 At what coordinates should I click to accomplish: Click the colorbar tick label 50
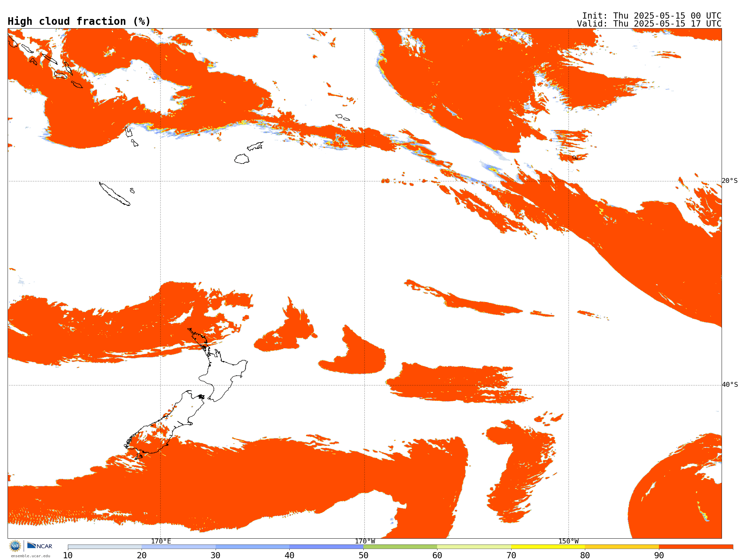tap(363, 556)
